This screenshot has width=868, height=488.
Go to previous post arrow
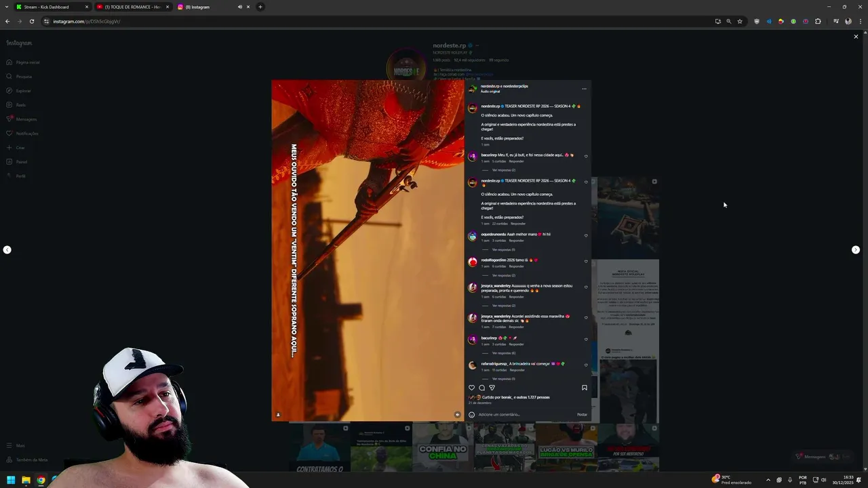click(x=7, y=250)
